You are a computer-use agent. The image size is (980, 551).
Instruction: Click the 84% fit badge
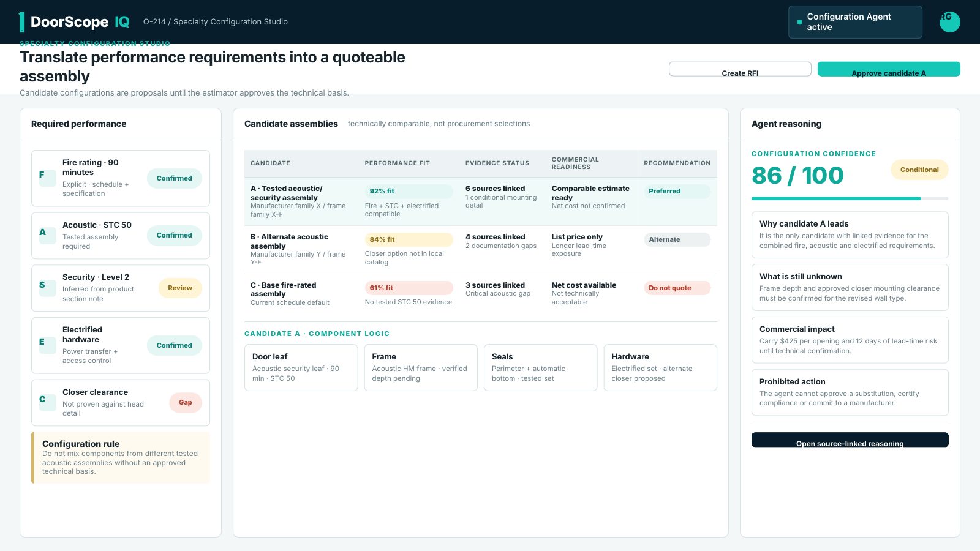(x=409, y=239)
